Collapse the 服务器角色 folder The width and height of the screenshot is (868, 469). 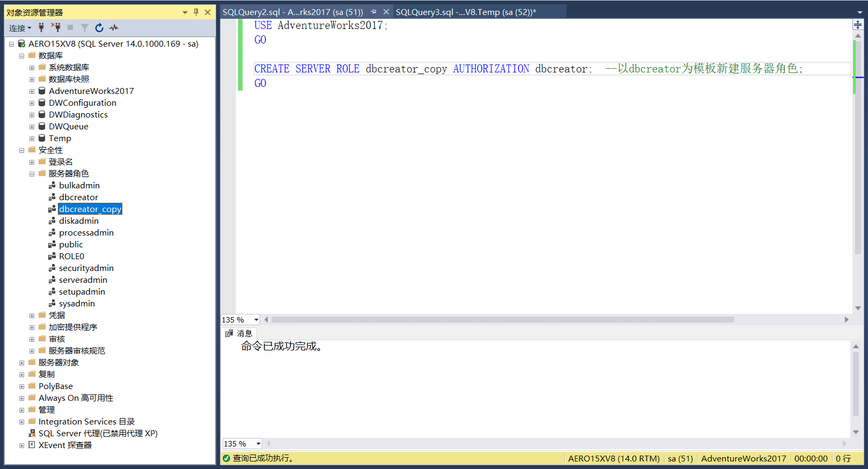(32, 174)
